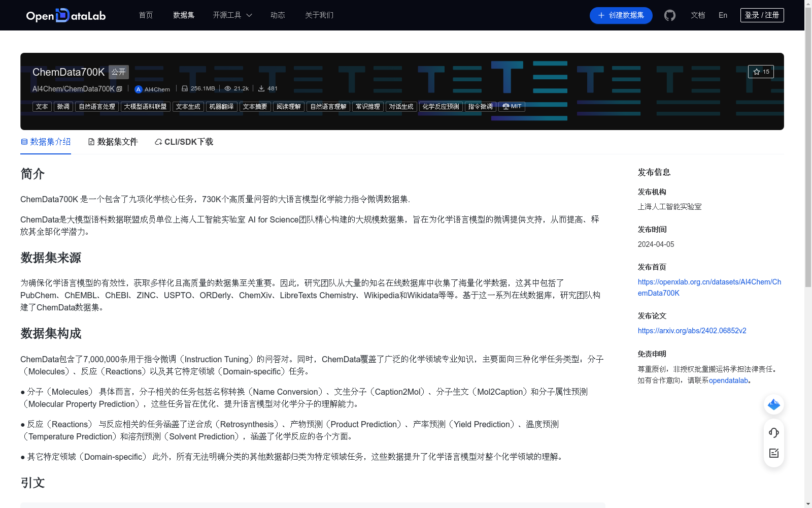The image size is (812, 508).
Task: Switch to CLI/SDK下载 tab
Action: 184,142
